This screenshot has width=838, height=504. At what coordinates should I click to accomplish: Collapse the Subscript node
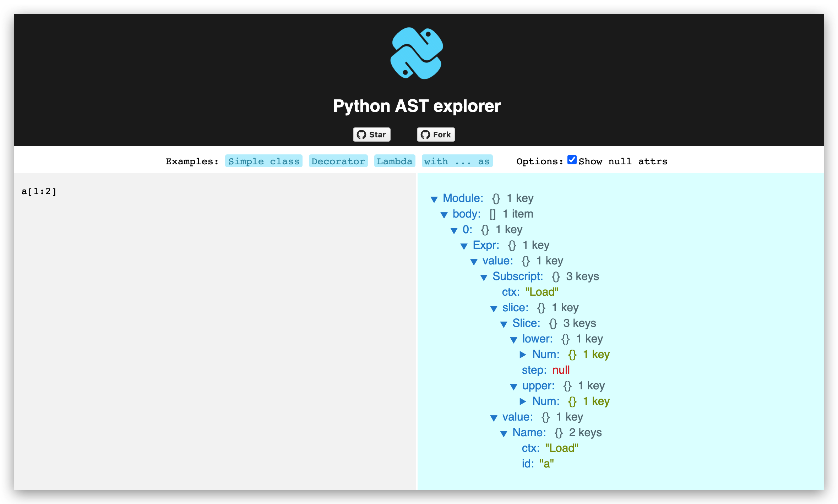point(484,277)
